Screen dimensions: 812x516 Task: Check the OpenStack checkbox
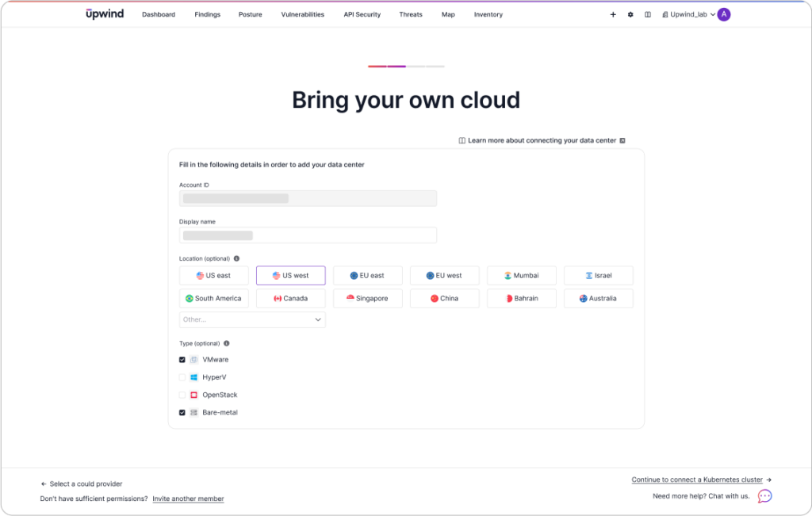pyautogui.click(x=182, y=395)
